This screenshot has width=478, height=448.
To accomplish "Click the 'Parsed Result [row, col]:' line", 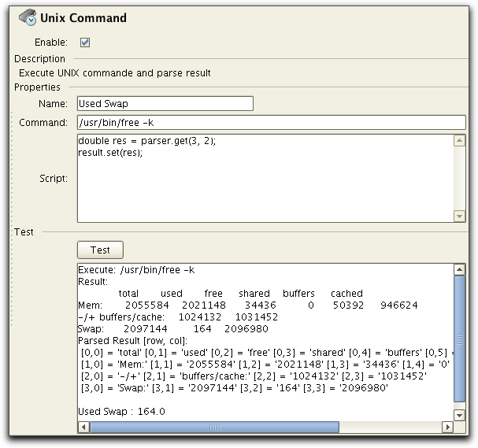I will [132, 341].
